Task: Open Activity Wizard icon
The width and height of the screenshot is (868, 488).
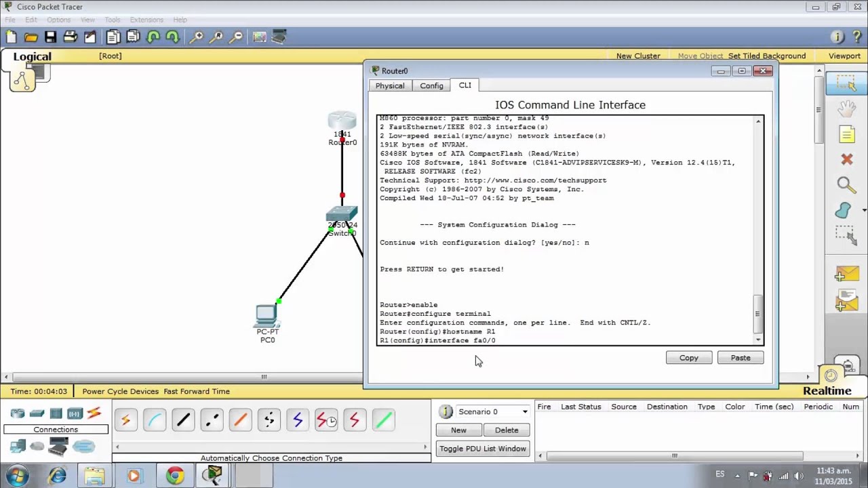Action: [90, 37]
